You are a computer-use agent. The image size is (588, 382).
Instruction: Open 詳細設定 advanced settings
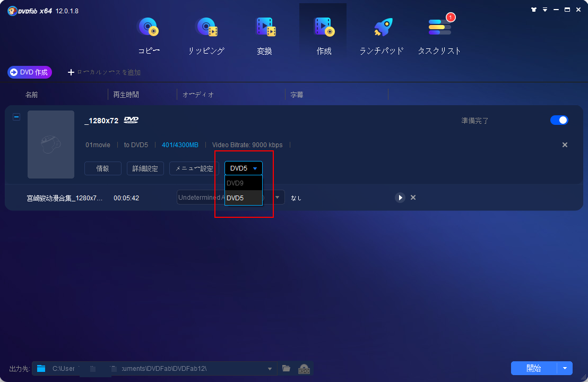(145, 168)
